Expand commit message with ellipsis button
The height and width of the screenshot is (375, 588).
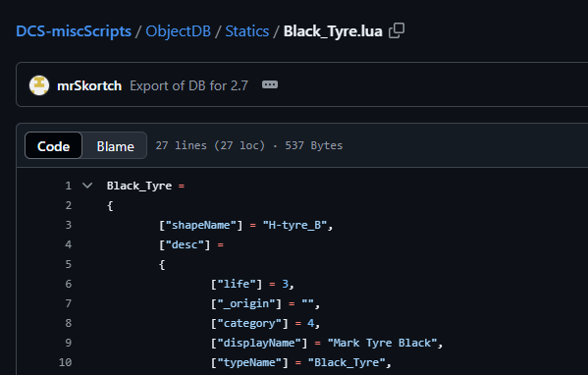tap(270, 84)
